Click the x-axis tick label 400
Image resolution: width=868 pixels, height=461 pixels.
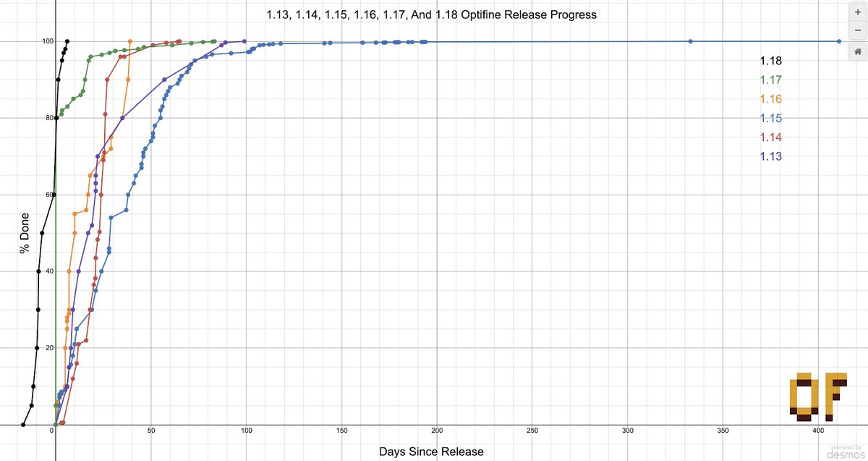click(x=819, y=431)
